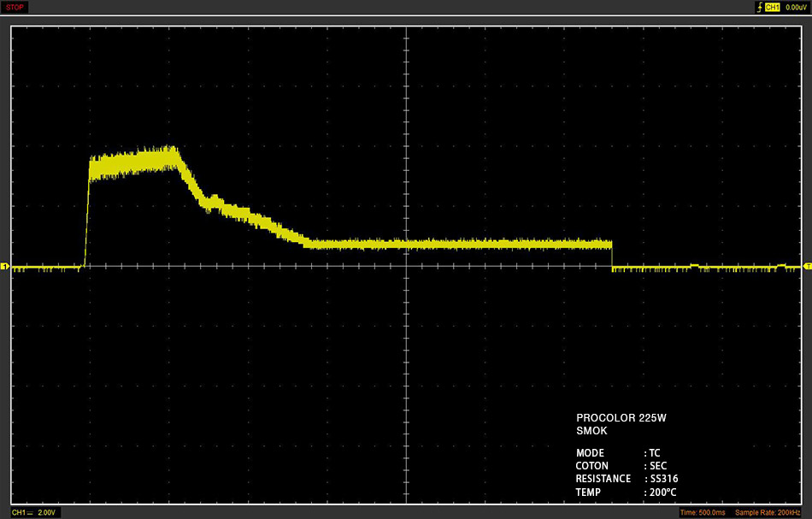
Task: Click the Time 500.0ms timebase readout
Action: pyautogui.click(x=703, y=512)
